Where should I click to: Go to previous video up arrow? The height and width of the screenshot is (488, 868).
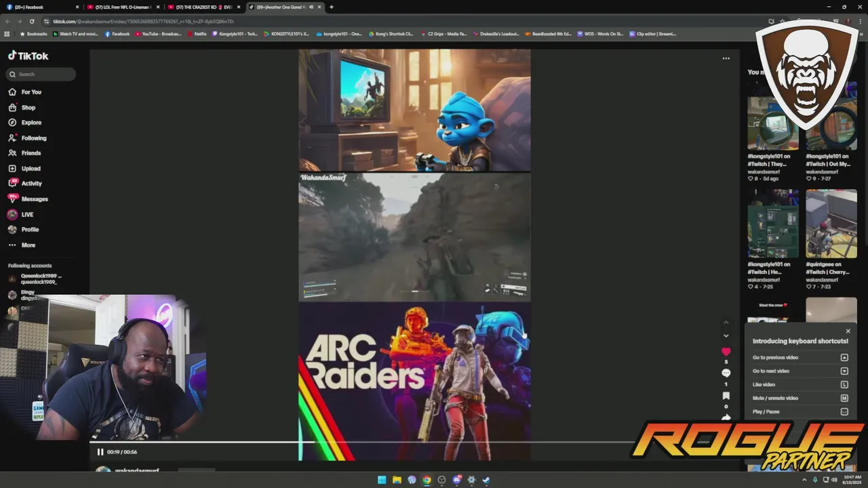(726, 322)
